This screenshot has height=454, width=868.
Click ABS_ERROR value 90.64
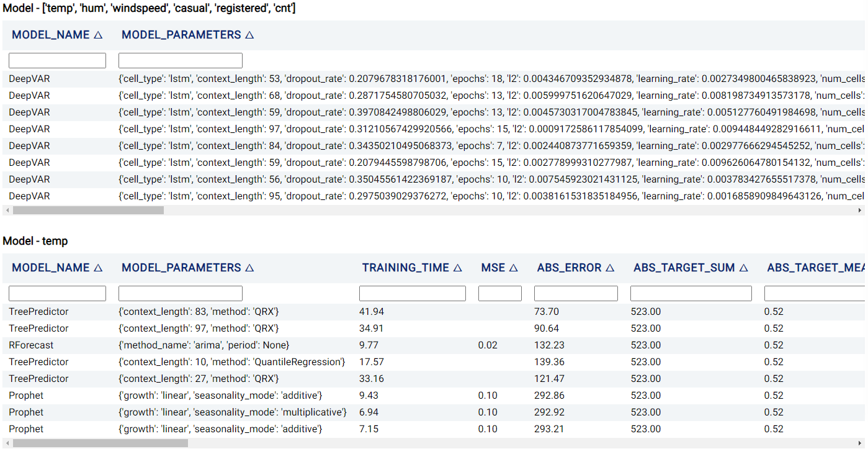point(547,329)
